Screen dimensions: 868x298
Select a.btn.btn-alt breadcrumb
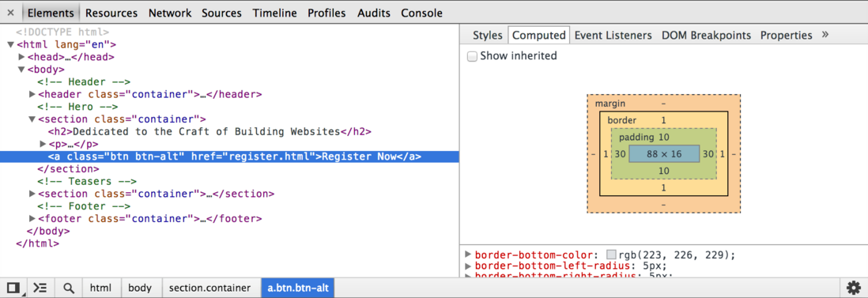pyautogui.click(x=298, y=288)
